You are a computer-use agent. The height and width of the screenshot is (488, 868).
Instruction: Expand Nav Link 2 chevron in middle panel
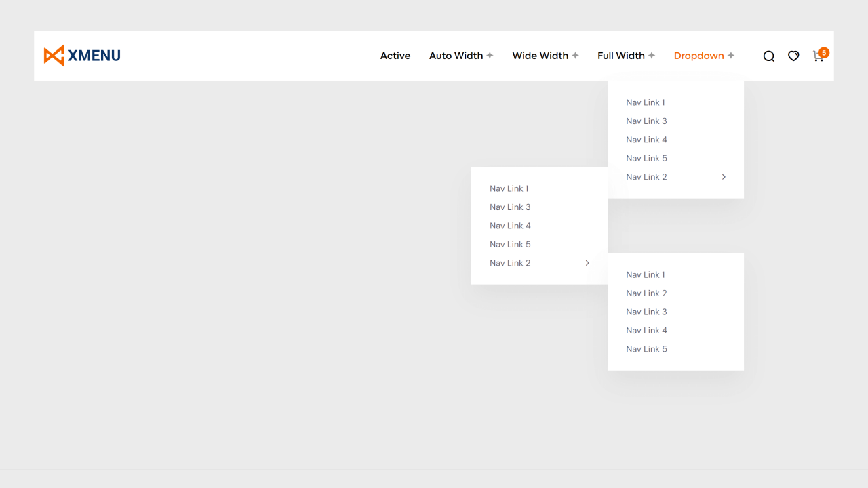tap(587, 262)
